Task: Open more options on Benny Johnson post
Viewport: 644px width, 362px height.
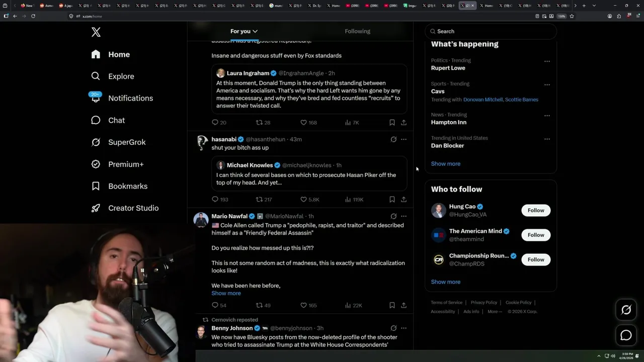Action: coord(404,328)
